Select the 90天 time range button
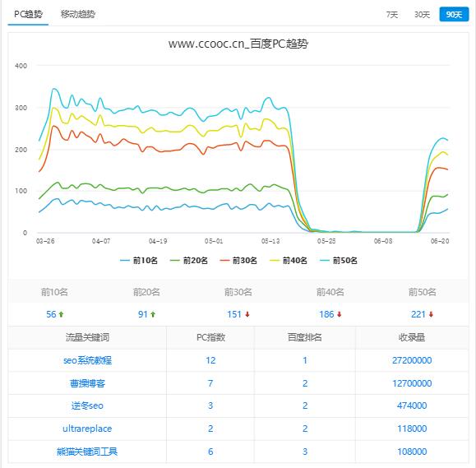Image resolution: width=476 pixels, height=468 pixels. [454, 15]
